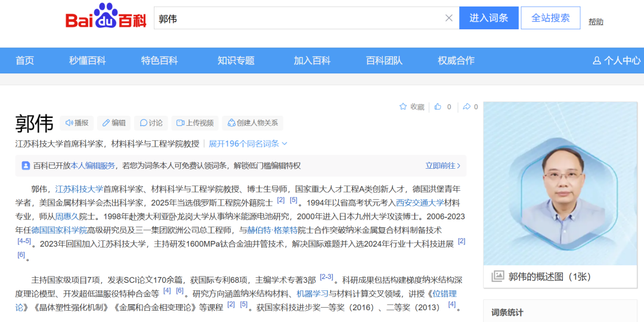Click the 上传视频 upload video icon
644x322 pixels.
(x=180, y=123)
